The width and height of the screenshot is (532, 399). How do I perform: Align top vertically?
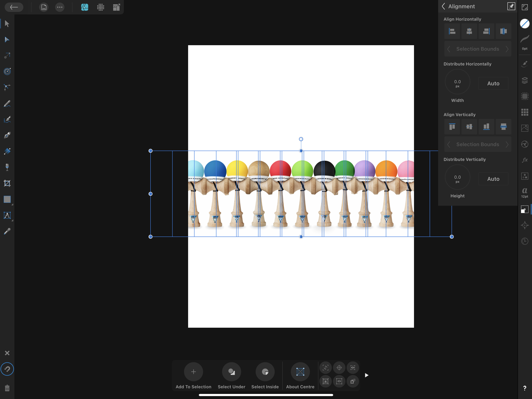(452, 127)
